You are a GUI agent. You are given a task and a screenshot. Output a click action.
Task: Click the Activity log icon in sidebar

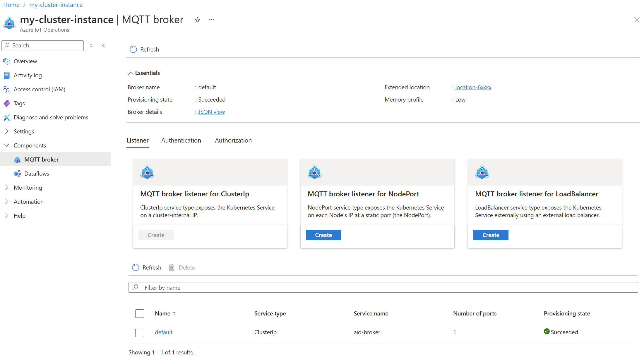[x=7, y=75]
